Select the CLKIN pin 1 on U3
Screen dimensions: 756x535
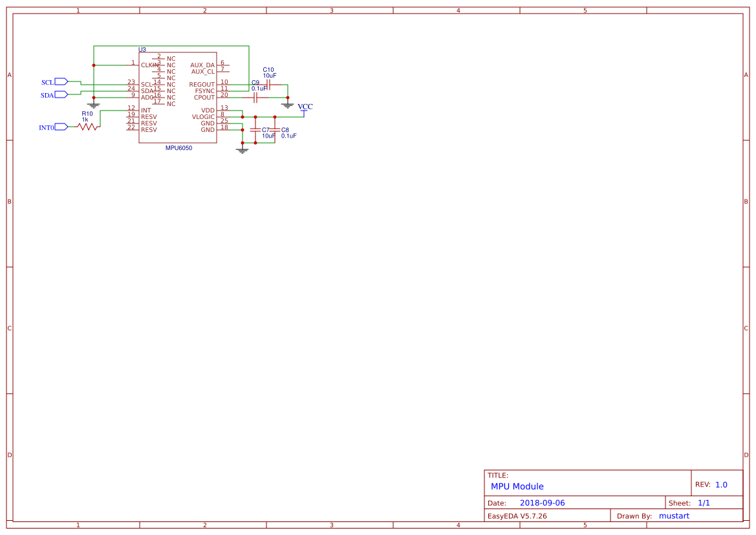134,65
